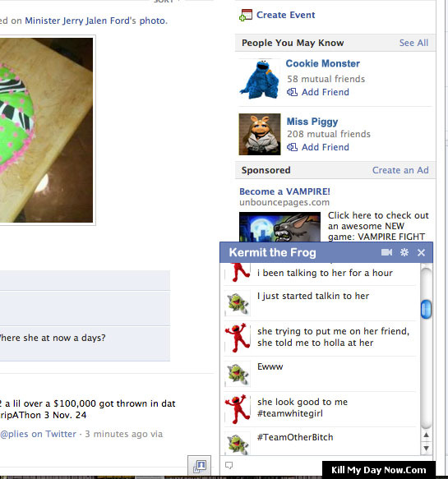Open Miss Piggy's profile picture
Screen dimensions: 448x479
point(260,134)
